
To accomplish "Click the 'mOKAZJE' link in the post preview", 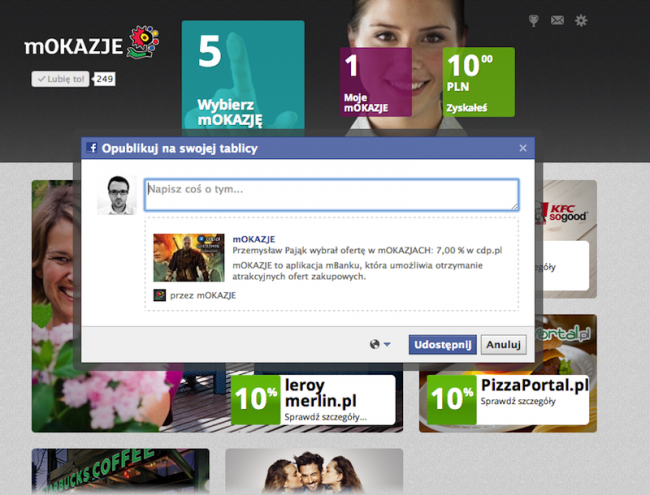I will click(x=254, y=239).
